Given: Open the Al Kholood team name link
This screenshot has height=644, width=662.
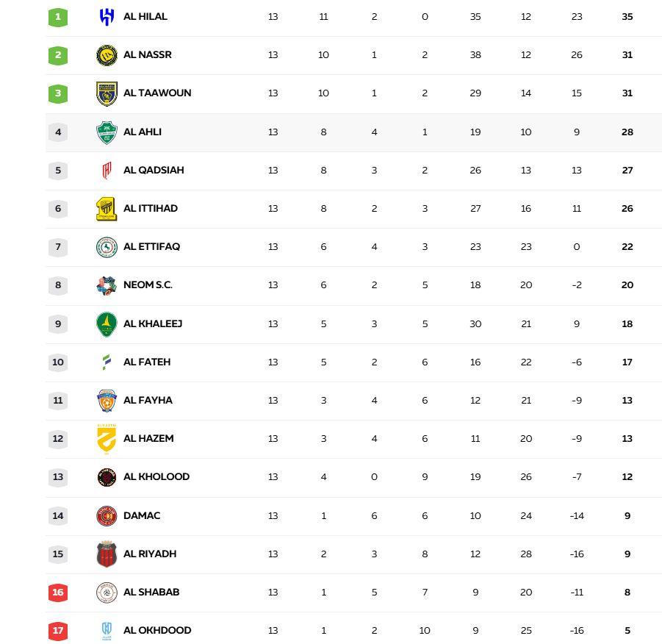Looking at the screenshot, I should click(154, 476).
